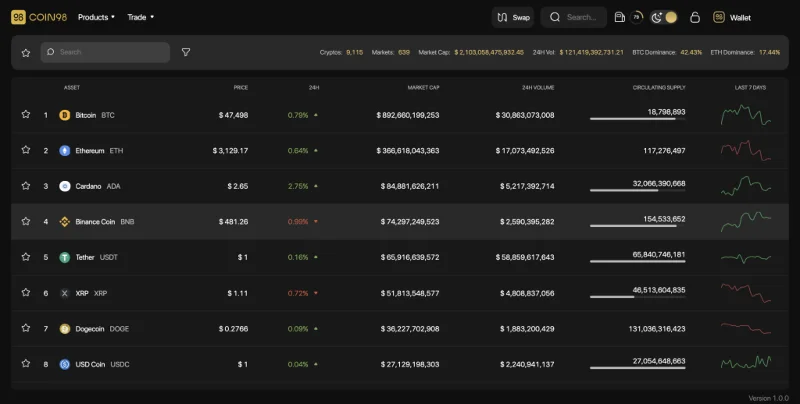Click the Cryptos 9,115 stat
800x404 pixels.
(341, 52)
